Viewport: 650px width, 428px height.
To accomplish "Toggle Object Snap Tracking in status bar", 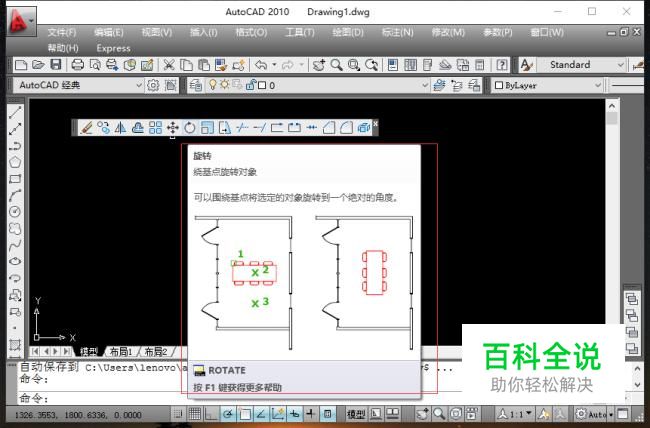I will click(x=261, y=413).
